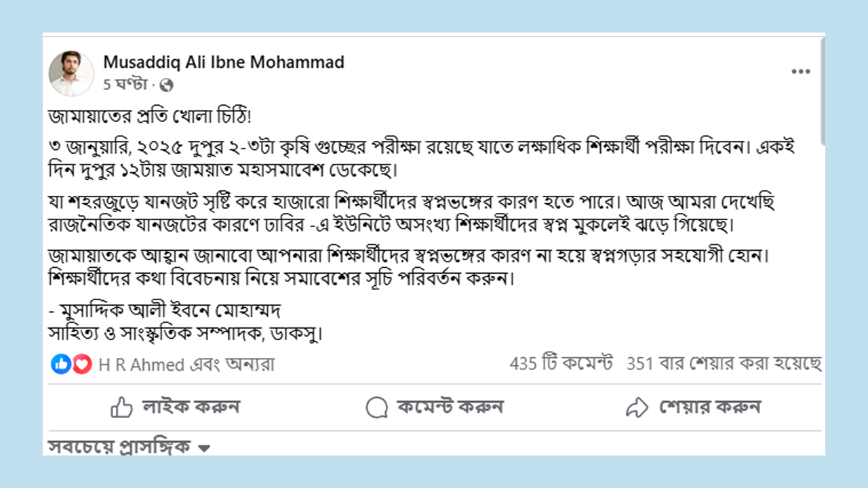Open Musaddiq Ali's profile picture
Image resolution: width=868 pixels, height=488 pixels.
point(71,73)
